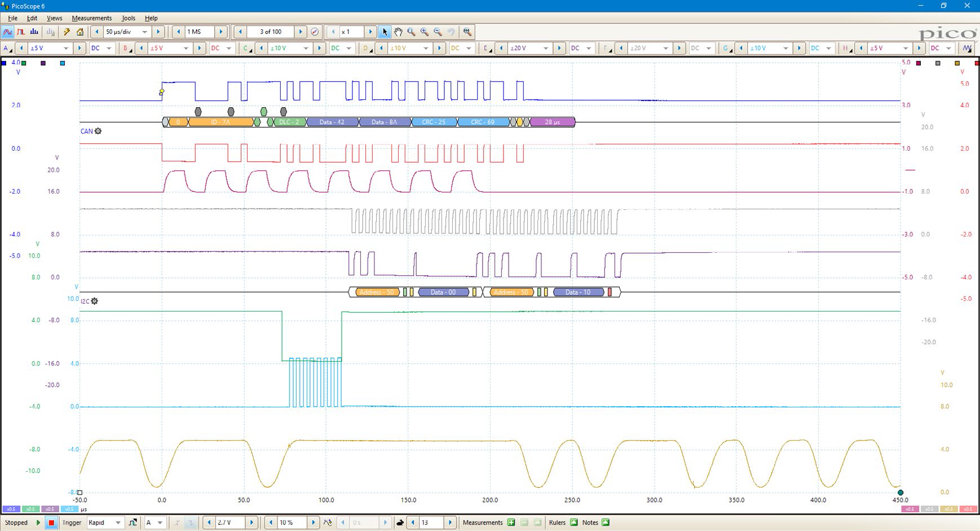
Task: Select Persistence Mode toolbar icon
Action: point(21,32)
